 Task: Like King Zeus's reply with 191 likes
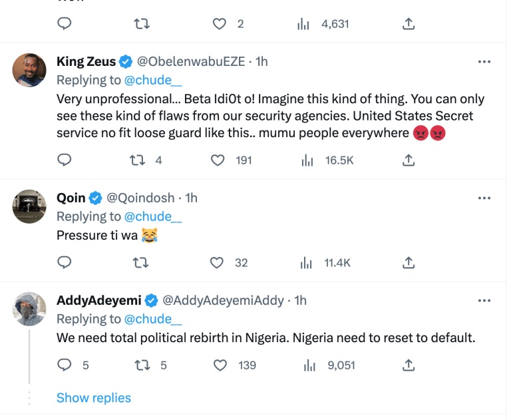tap(218, 160)
